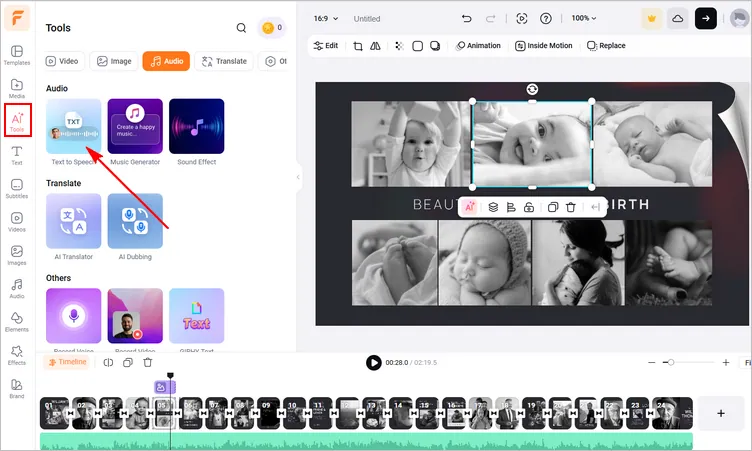Image resolution: width=752 pixels, height=451 pixels.
Task: Duplicate selected image via floating toolbar
Action: pyautogui.click(x=553, y=207)
